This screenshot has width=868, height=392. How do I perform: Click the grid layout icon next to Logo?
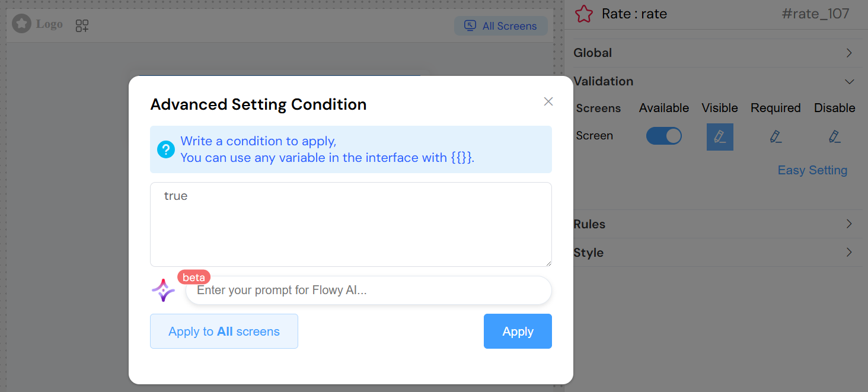coord(81,26)
